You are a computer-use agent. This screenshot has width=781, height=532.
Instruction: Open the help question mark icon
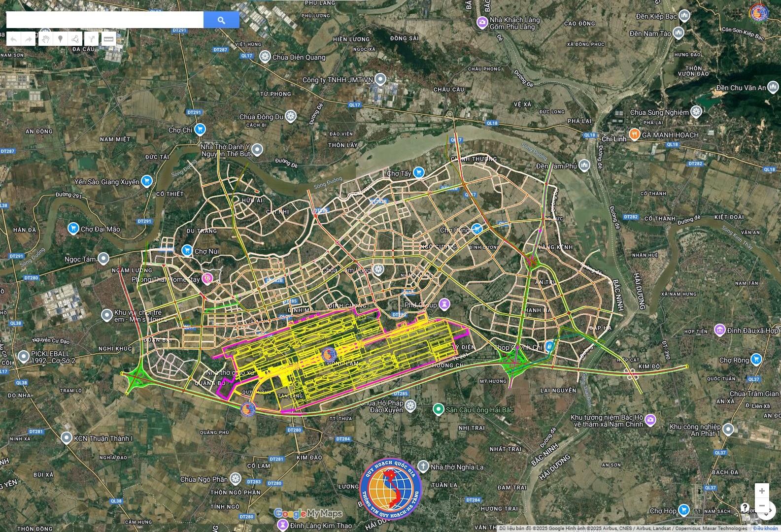pos(745,508)
